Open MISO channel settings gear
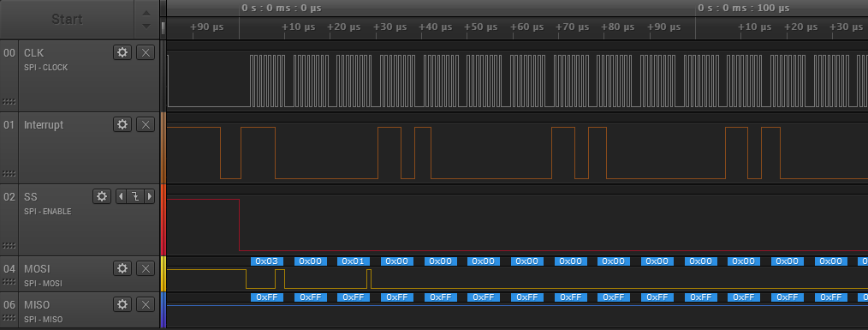The width and height of the screenshot is (868, 330). click(122, 304)
